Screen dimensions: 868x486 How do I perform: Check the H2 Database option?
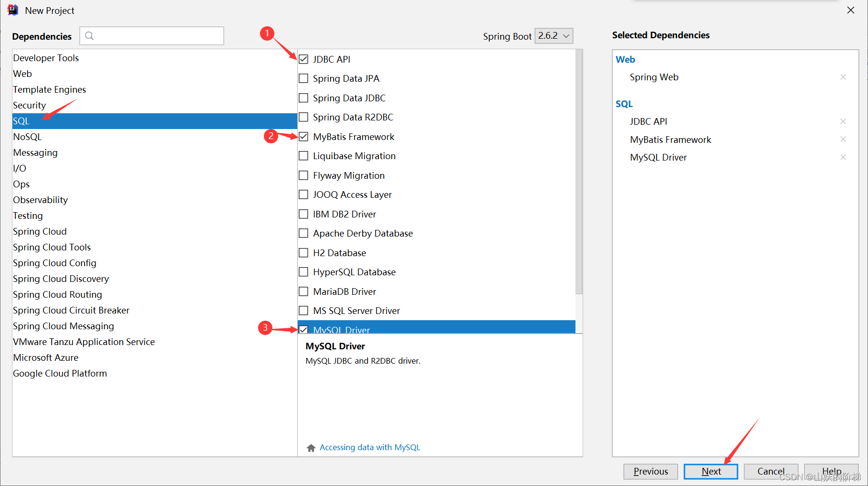[304, 253]
